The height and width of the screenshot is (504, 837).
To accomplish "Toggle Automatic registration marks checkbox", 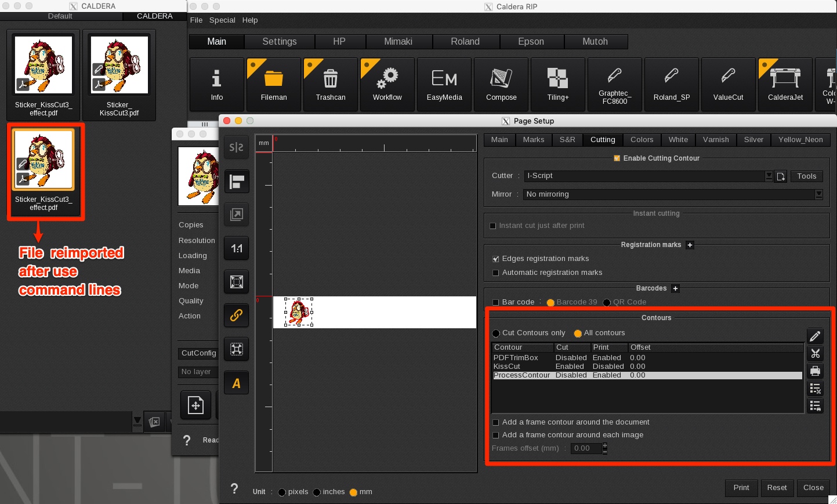I will [x=495, y=273].
